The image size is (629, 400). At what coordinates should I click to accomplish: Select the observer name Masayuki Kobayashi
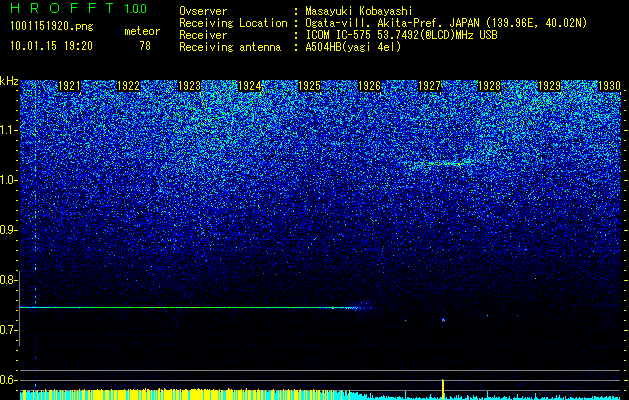point(359,11)
